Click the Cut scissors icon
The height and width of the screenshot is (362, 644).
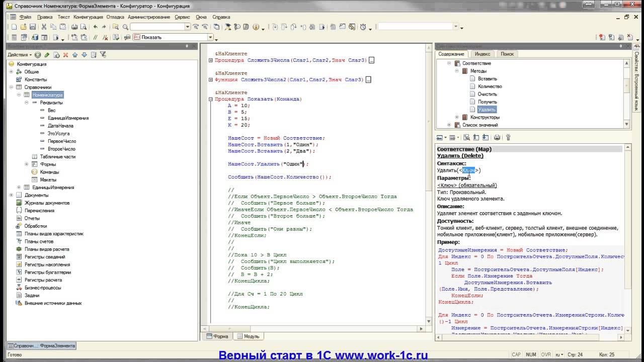tap(44, 27)
